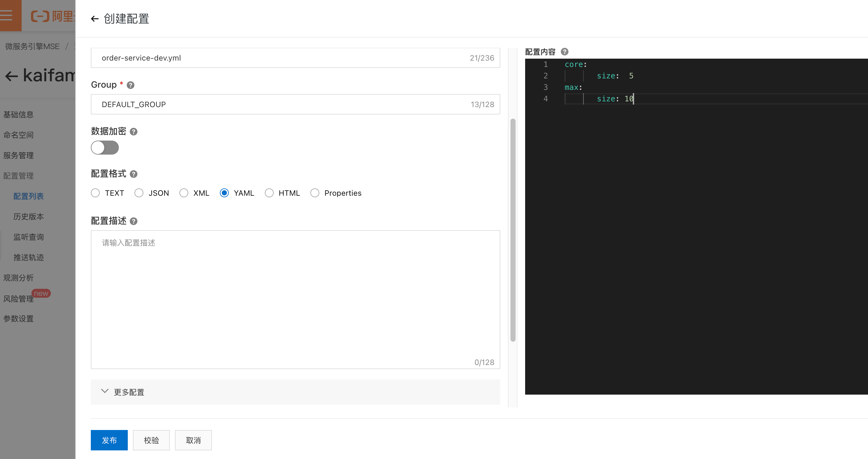Screen dimensions: 868x459
Task: Click the 微服务引擎MSE breadcrumb link
Action: click(x=33, y=46)
